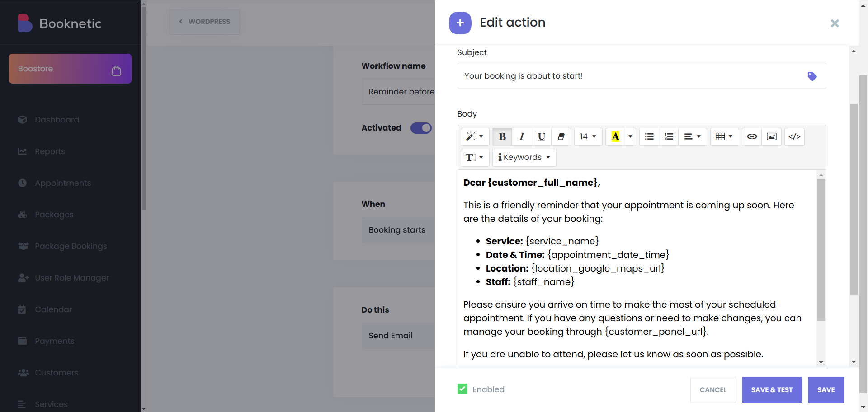This screenshot has height=412, width=868.
Task: Click the sidebar scrollbar thumb
Action: coord(143,108)
